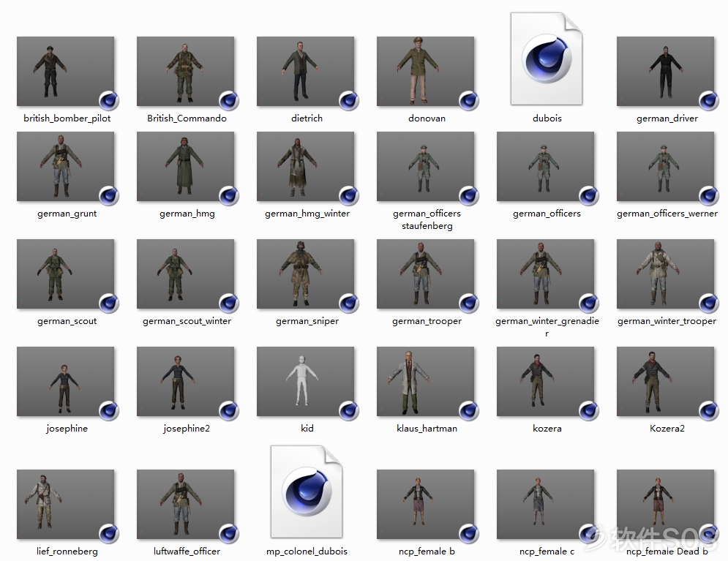The height and width of the screenshot is (561, 728).
Task: Click the file name label german_scout_winter
Action: tap(187, 321)
